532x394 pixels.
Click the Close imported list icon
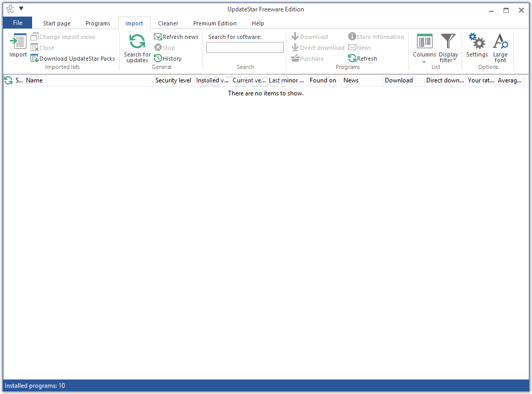coord(35,48)
